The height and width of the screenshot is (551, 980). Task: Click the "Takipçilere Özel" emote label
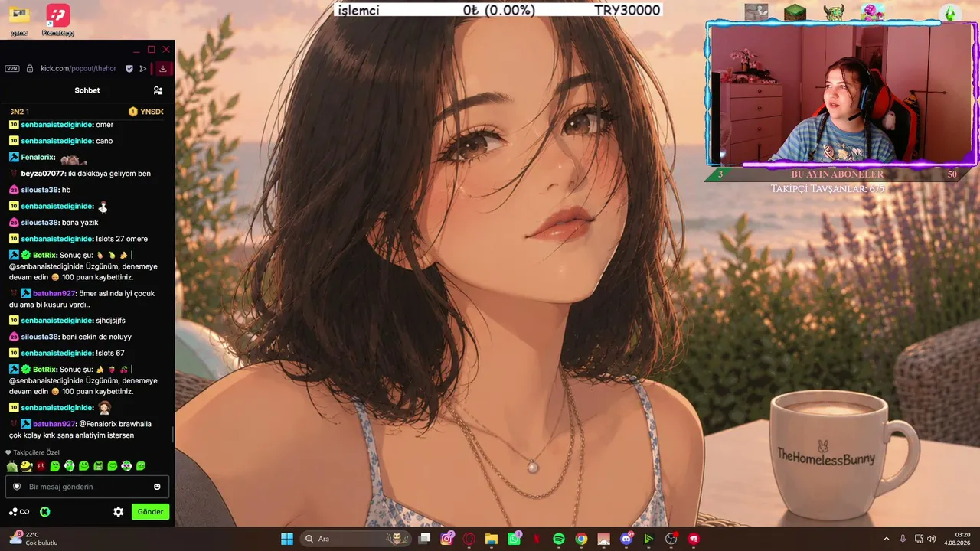coord(32,452)
